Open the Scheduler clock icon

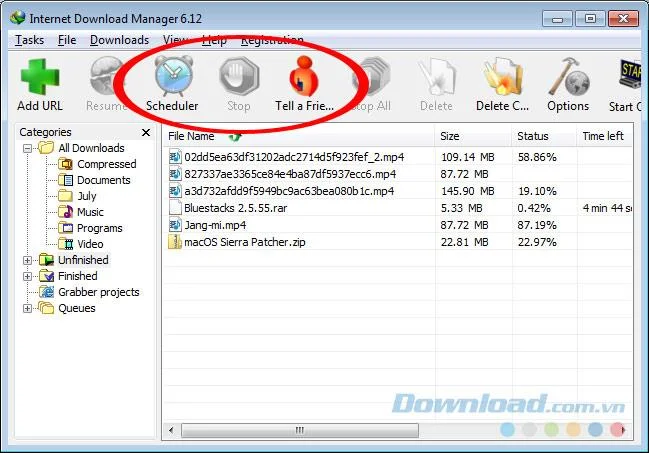click(x=174, y=76)
